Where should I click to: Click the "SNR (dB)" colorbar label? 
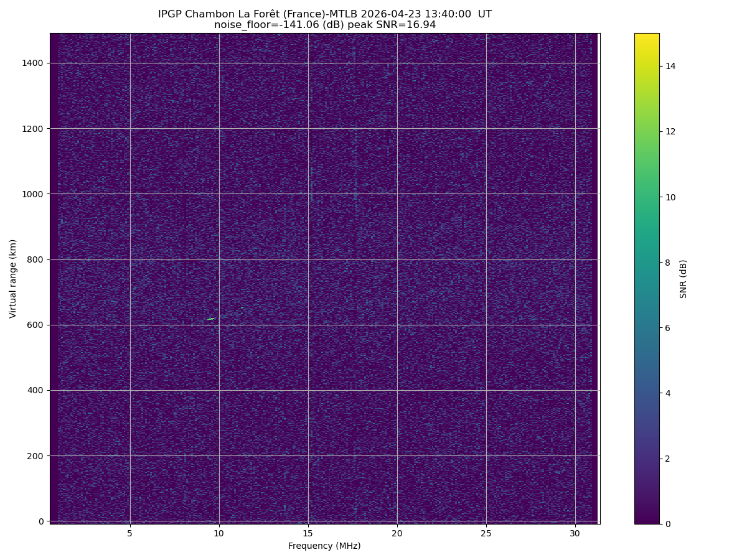683,278
